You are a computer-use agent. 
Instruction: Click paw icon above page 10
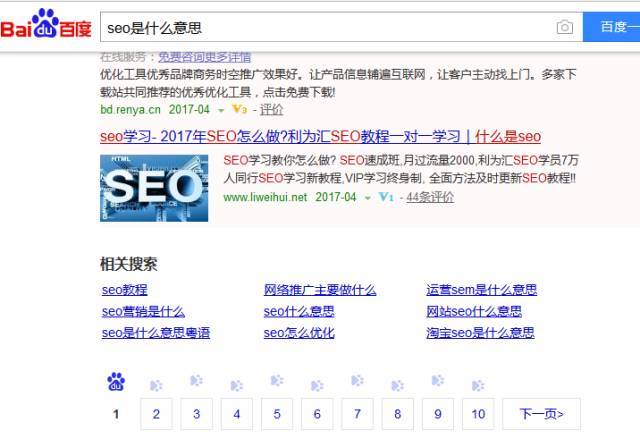coord(478,386)
